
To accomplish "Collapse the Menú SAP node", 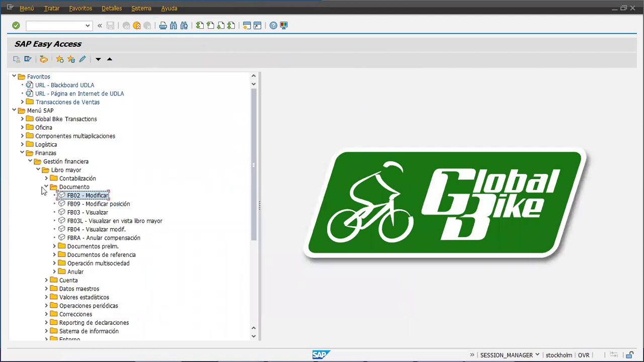I will (14, 111).
